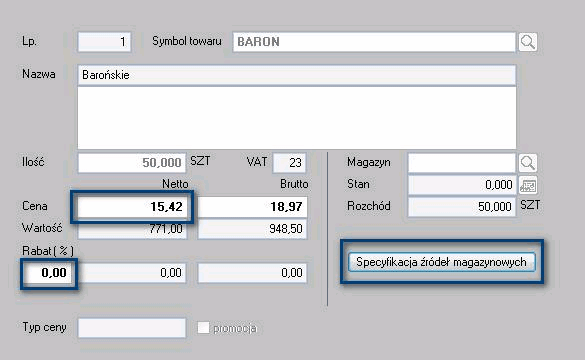This screenshot has width=585, height=360.
Task: Select the Wartość Netto field 771,00
Action: tap(132, 229)
